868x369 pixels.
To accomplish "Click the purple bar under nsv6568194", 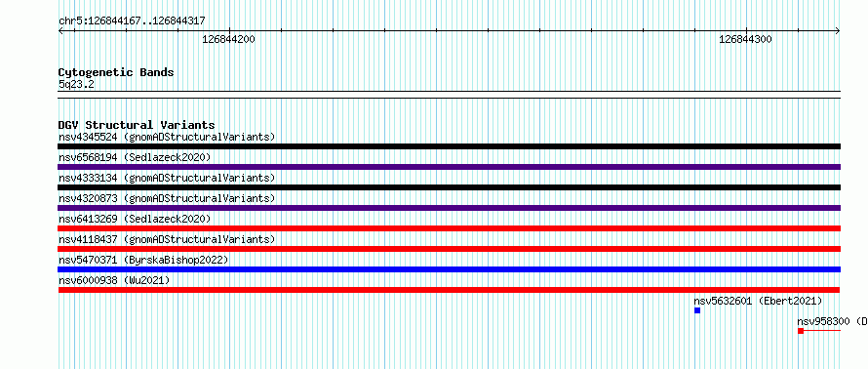I will pos(449,167).
